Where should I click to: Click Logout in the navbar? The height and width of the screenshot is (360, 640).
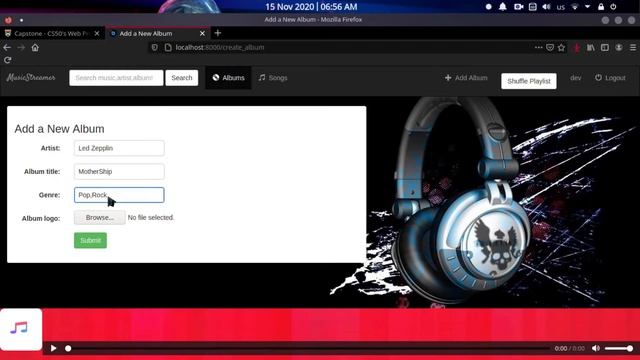[x=610, y=78]
